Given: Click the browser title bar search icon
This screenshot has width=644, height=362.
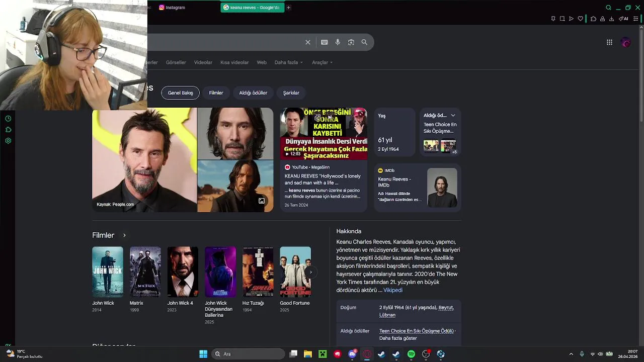Looking at the screenshot, I should coord(608,8).
